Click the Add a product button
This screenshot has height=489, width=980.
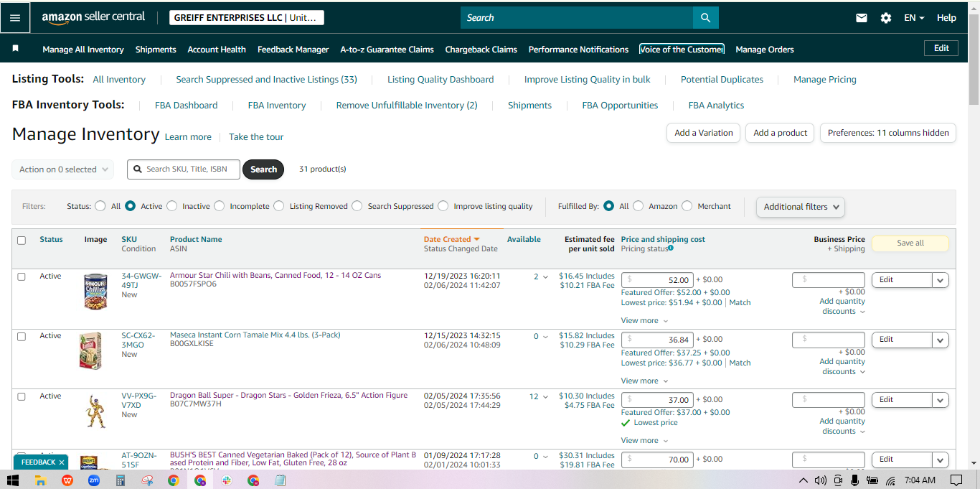pyautogui.click(x=781, y=133)
